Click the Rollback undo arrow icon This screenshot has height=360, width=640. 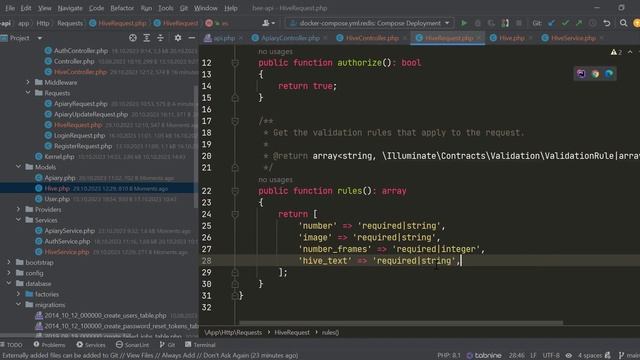coord(607,23)
